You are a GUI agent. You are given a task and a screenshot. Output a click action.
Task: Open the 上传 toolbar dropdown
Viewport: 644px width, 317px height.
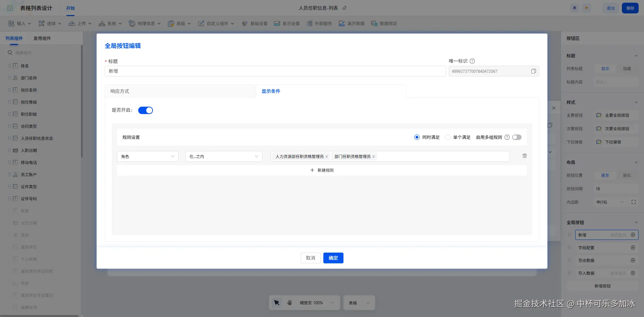(80, 23)
